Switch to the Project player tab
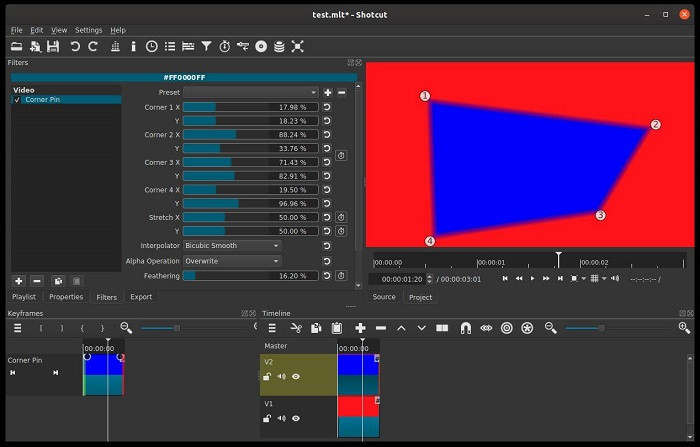The image size is (700, 447). [x=420, y=297]
